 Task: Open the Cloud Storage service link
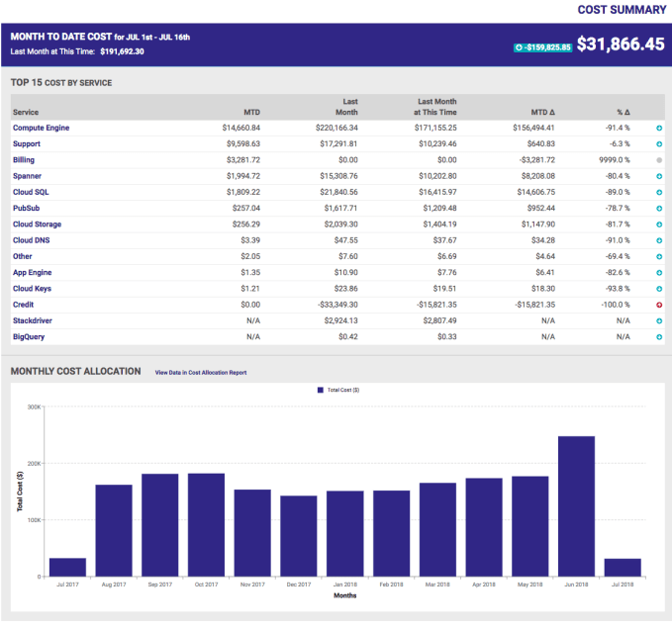(39, 224)
